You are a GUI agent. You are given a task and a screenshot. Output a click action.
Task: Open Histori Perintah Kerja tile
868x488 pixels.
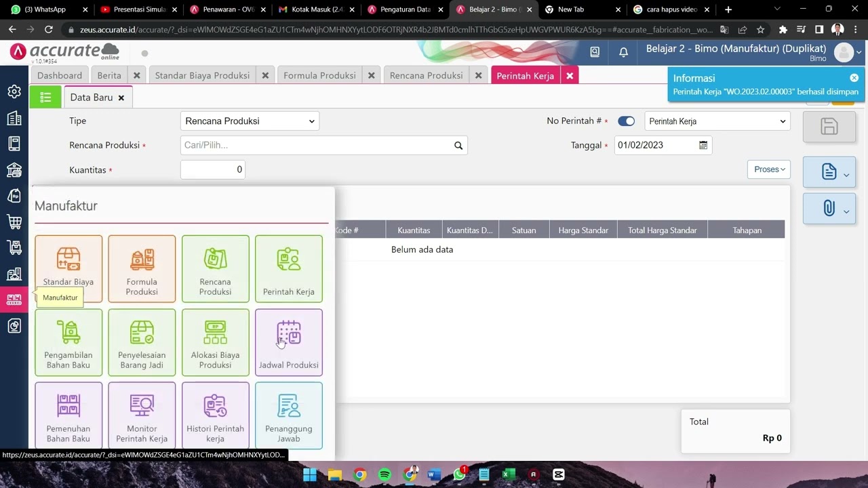click(215, 415)
